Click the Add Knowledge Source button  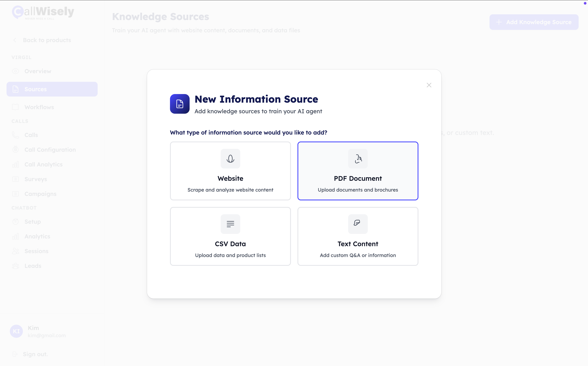point(533,22)
